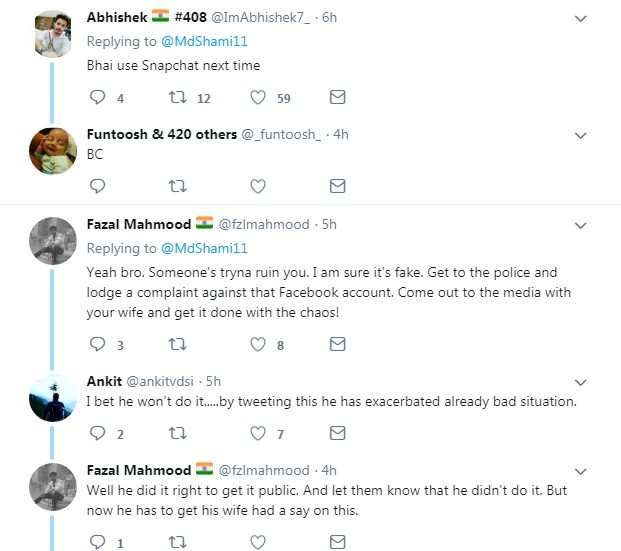Open Funtoosh's avatar image
This screenshot has width=621, height=551.
[x=53, y=151]
